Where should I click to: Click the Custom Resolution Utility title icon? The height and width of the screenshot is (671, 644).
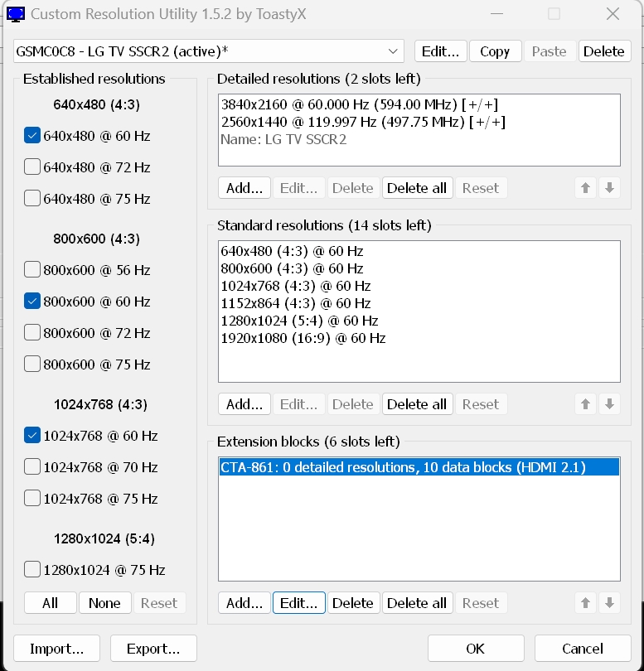click(16, 14)
